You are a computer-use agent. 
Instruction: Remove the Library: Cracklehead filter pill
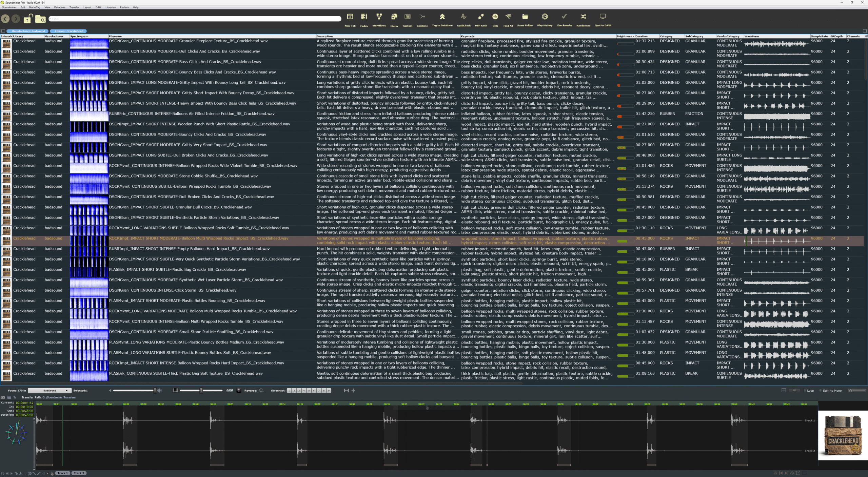[x=69, y=31]
